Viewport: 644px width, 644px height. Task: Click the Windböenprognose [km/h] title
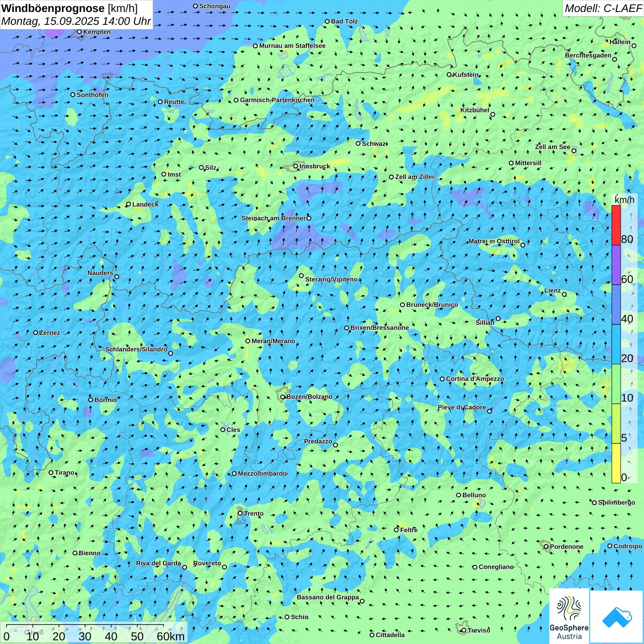coord(69,8)
